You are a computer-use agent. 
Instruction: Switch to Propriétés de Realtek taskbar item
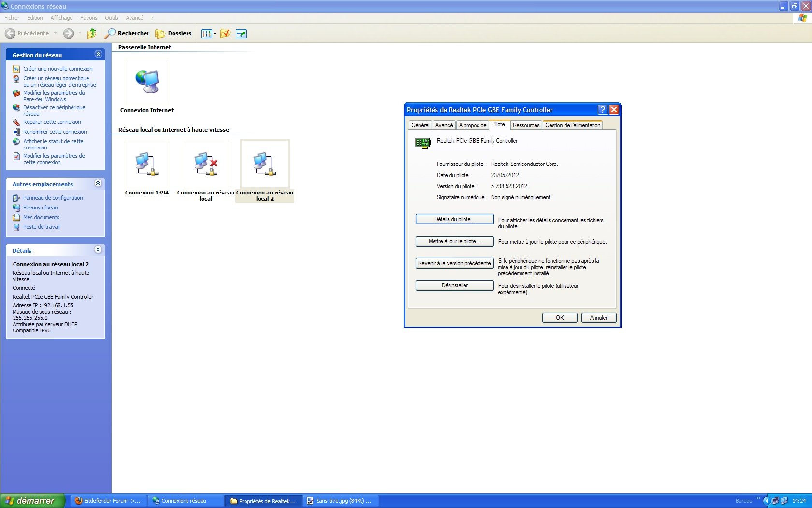tap(263, 501)
